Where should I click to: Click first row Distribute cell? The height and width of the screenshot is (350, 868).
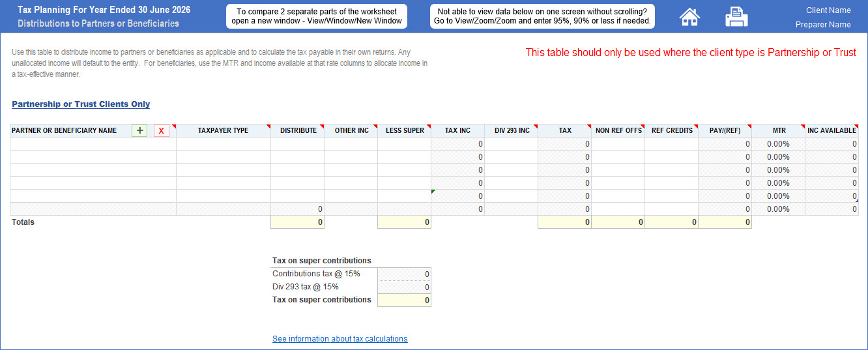pyautogui.click(x=298, y=144)
